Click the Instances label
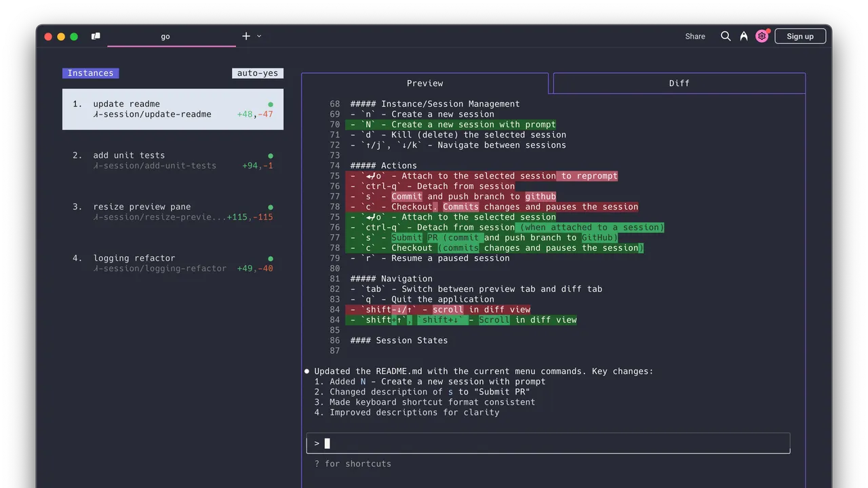The image size is (868, 488). click(90, 73)
